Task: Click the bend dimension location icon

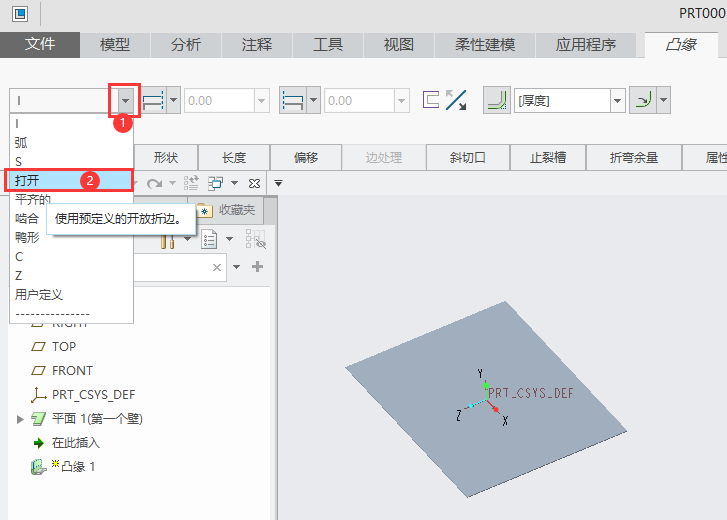Action: [x=643, y=100]
